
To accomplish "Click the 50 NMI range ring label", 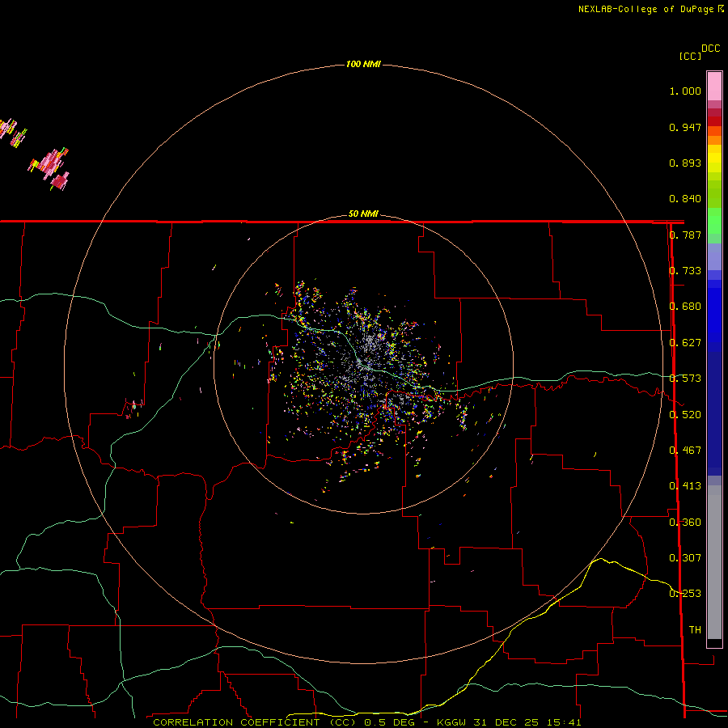I will pos(363,214).
